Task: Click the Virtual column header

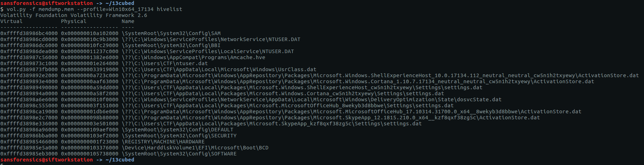Action: (x=11, y=21)
